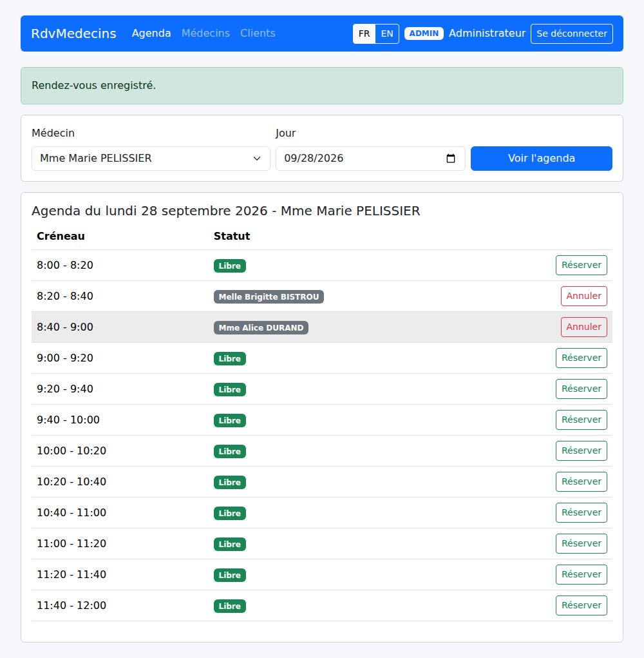
Task: Click the Créneau column header
Action: pos(61,237)
